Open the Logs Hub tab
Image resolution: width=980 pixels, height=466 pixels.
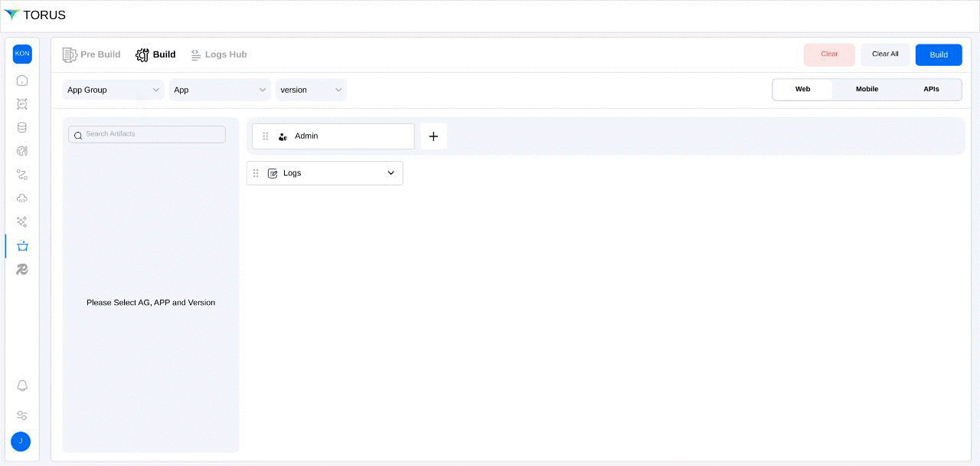(219, 54)
